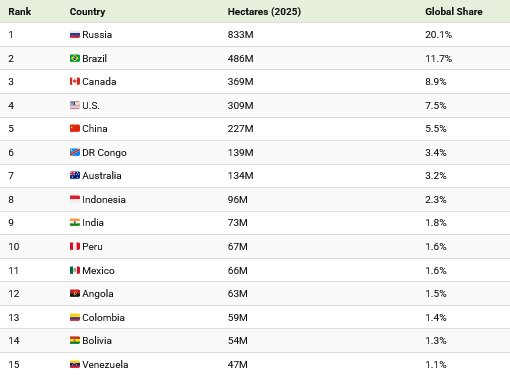Click the 20.1% global share value
Viewport: 510px width, 383px height.
click(x=439, y=35)
